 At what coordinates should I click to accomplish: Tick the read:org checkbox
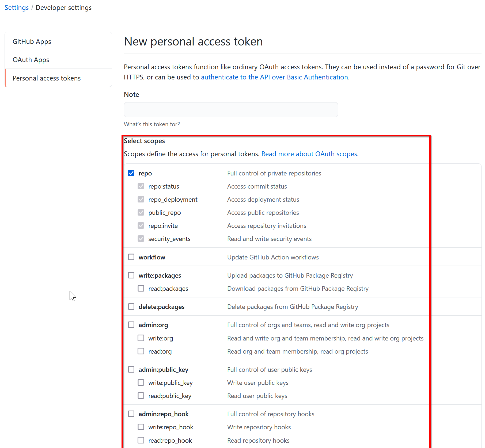tap(141, 351)
